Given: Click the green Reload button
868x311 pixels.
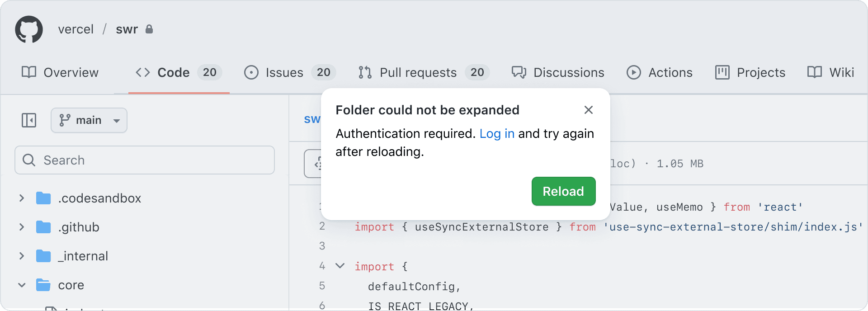Looking at the screenshot, I should (x=563, y=191).
